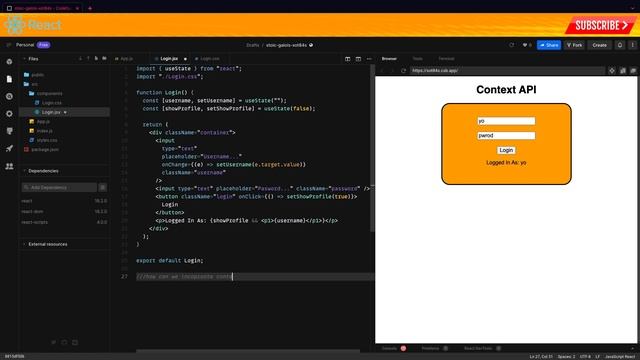Open the React DevTools bottom tab

tap(482, 348)
